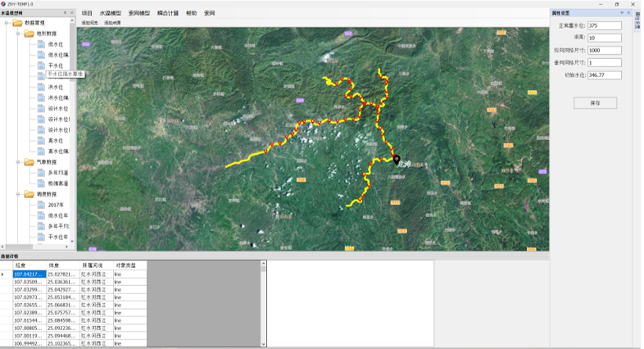Open the last menu after 帮助
The image size is (644, 349).
[210, 13]
